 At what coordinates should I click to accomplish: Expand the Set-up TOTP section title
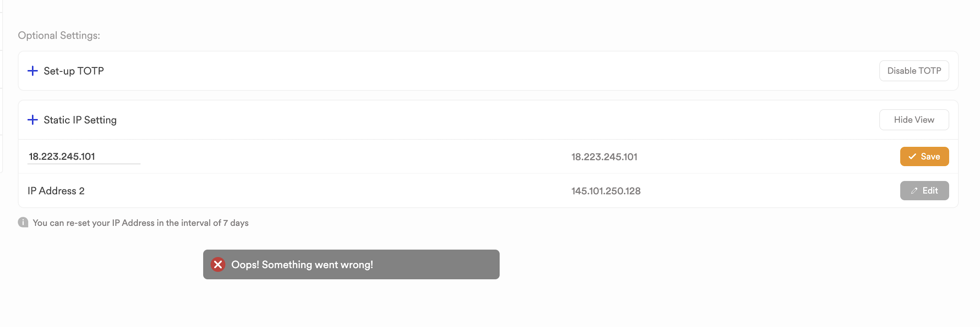[x=74, y=71]
